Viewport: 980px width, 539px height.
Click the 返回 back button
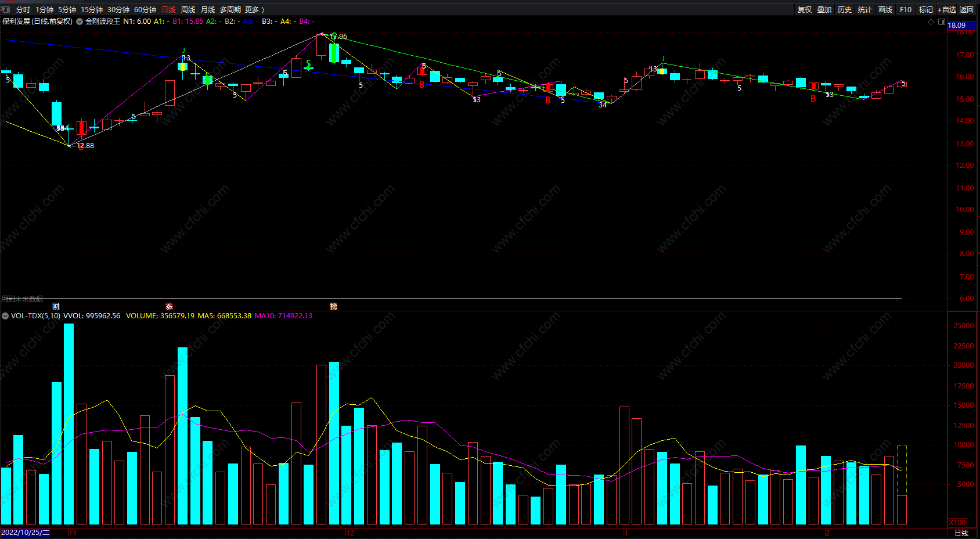tap(967, 10)
